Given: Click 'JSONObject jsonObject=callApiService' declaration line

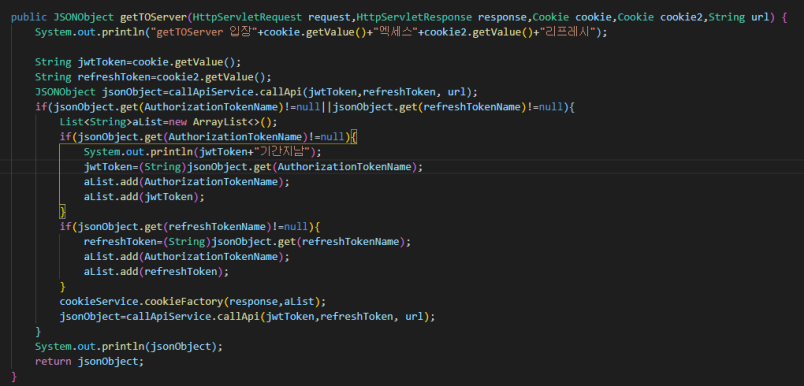Looking at the screenshot, I should coord(256,92).
